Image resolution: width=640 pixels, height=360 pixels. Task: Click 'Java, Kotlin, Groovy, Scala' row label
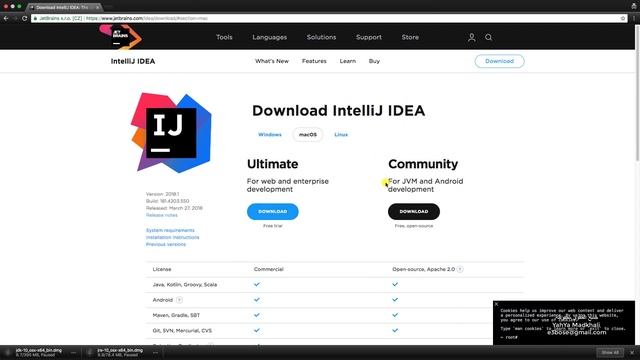coord(184,284)
